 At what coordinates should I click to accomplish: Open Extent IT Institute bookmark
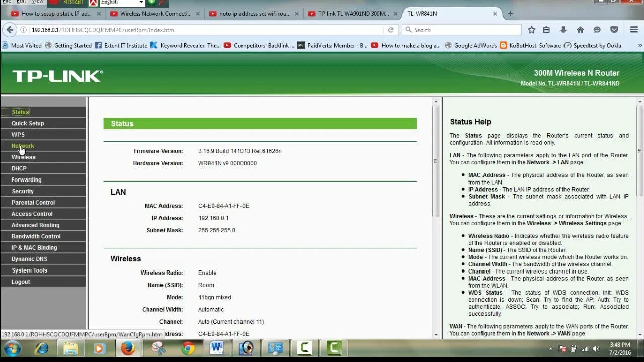pos(121,45)
